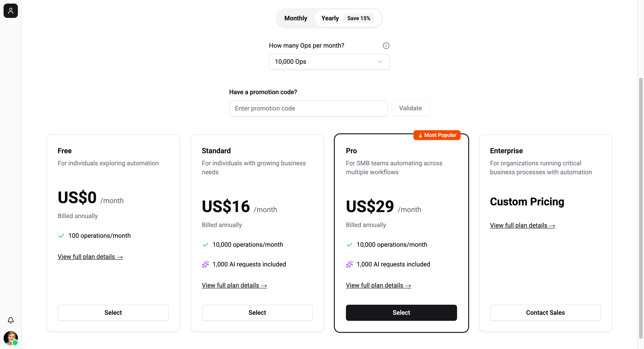Screen dimensions: 644x349
Task: Select the Pro plan
Action: (401, 313)
